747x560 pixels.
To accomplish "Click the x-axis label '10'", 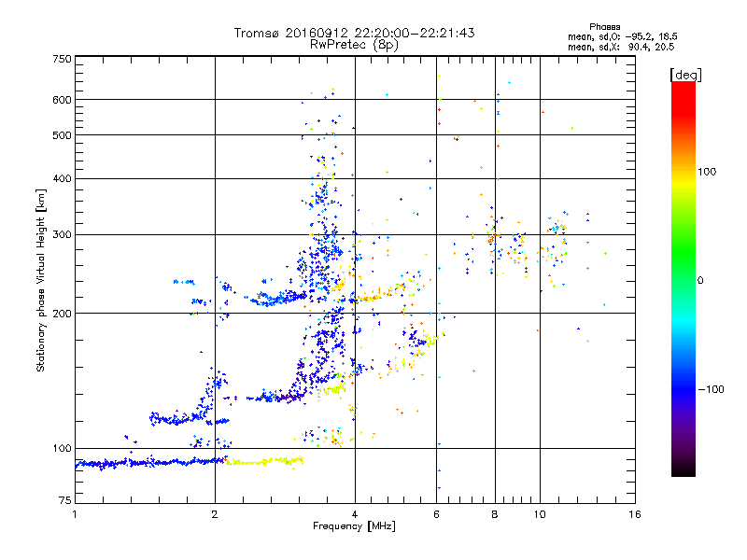I will pyautogui.click(x=540, y=514).
